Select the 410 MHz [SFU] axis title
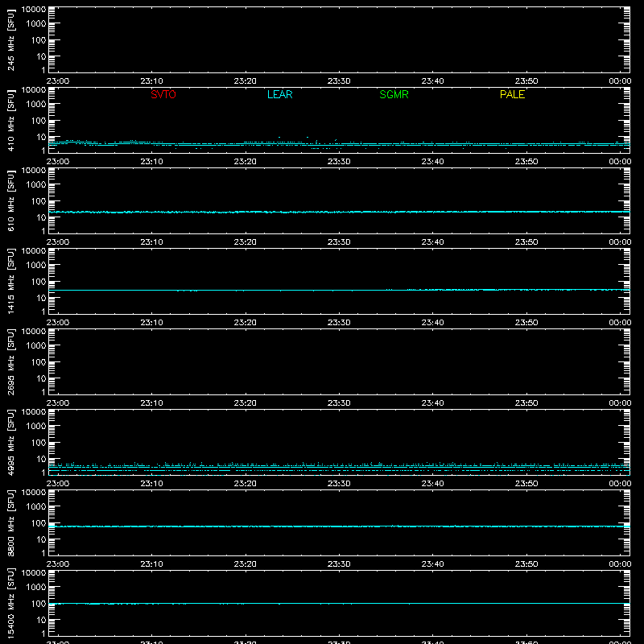Viewport: 644px width, 644px height. click(10, 121)
